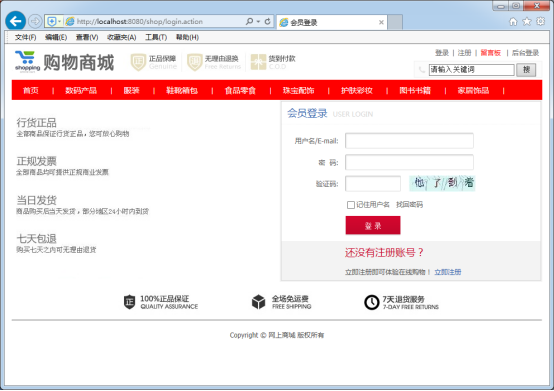554x391 pixels.
Task: Open the 护肤彩妆 category
Action: point(357,90)
